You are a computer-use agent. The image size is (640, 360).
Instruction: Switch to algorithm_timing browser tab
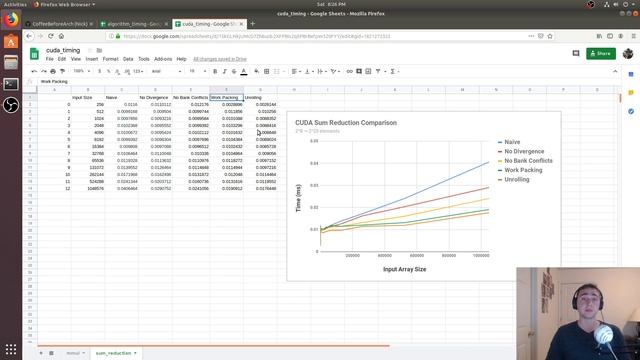(135, 24)
